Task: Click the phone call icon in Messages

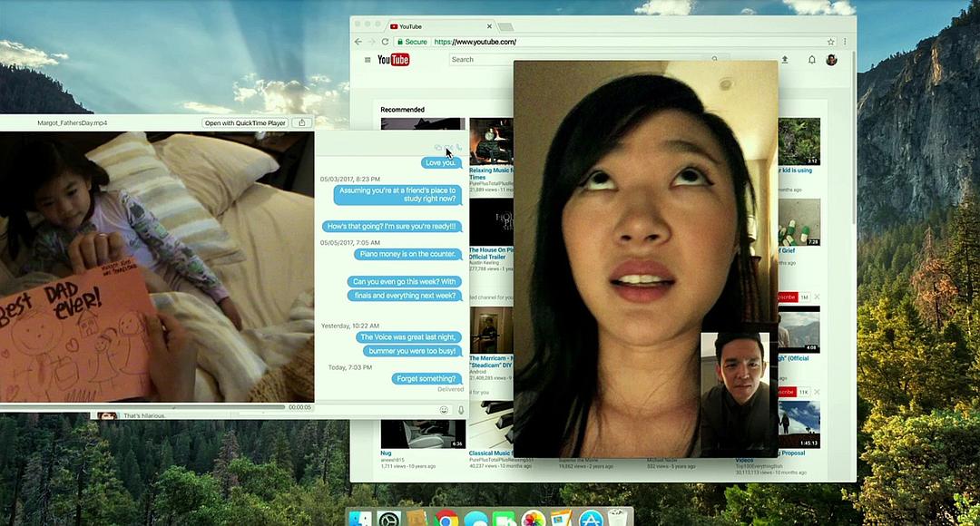Action: click(x=459, y=147)
